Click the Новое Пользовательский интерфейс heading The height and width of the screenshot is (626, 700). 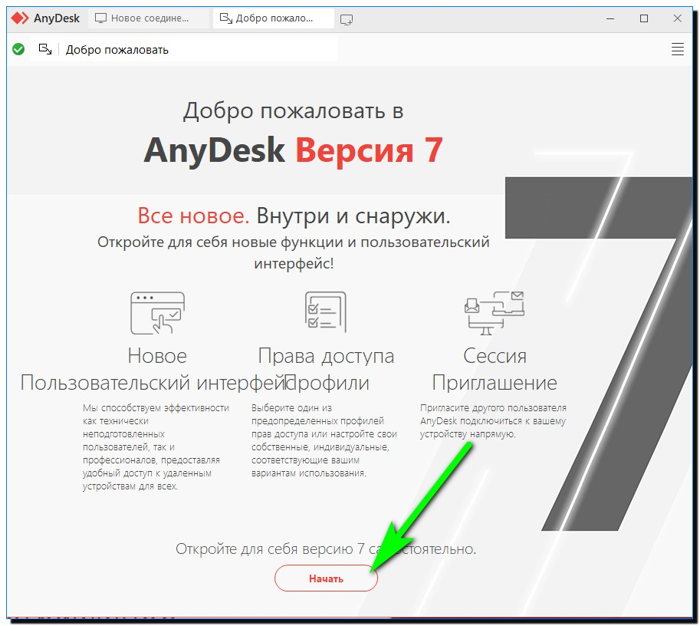pos(156,369)
